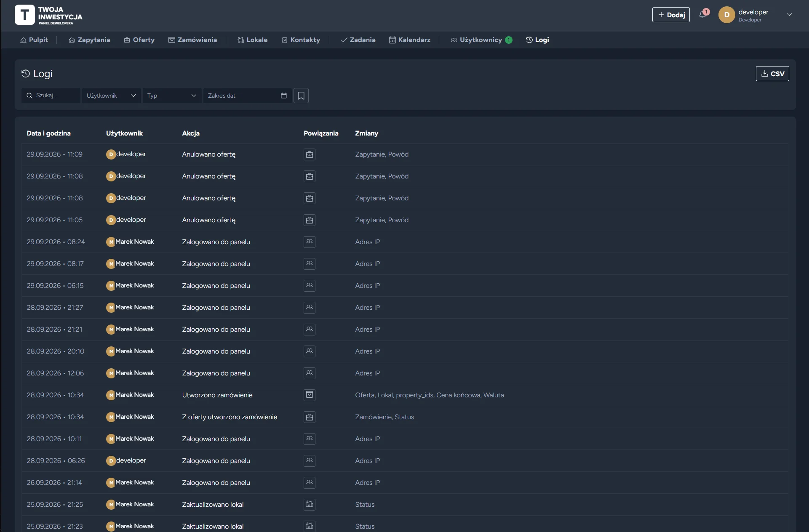809x532 pixels.
Task: Click the Twoja Inwestycja logo
Action: (49, 15)
